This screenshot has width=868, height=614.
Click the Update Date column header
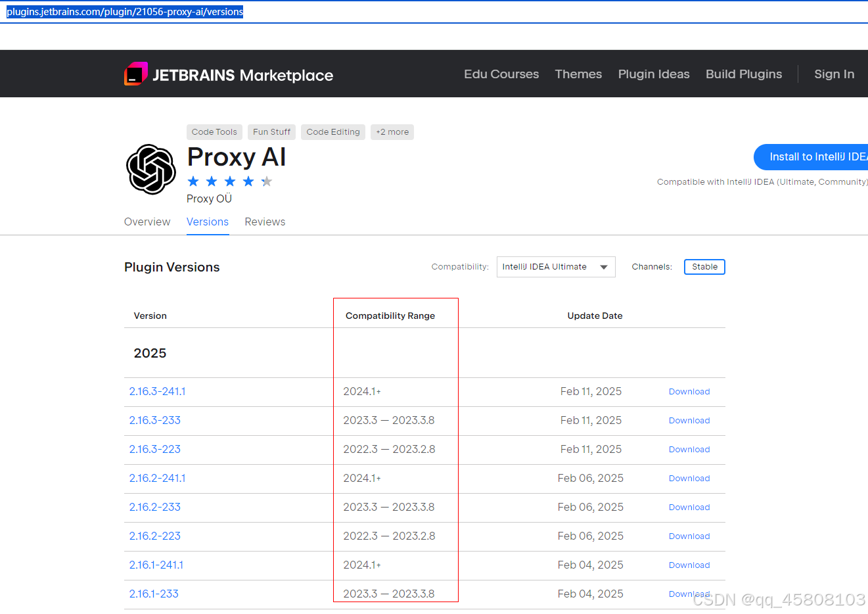[x=595, y=316]
